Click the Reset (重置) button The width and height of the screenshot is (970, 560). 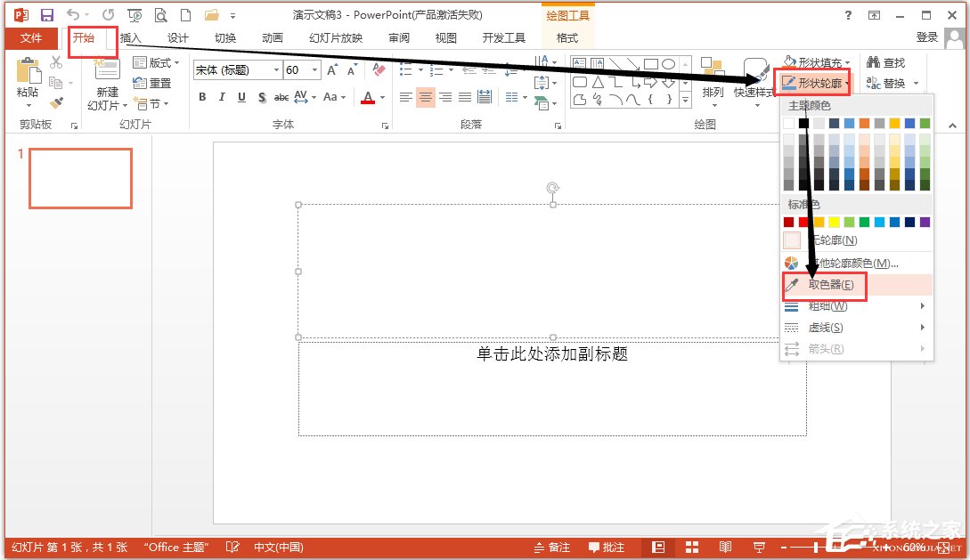[152, 83]
